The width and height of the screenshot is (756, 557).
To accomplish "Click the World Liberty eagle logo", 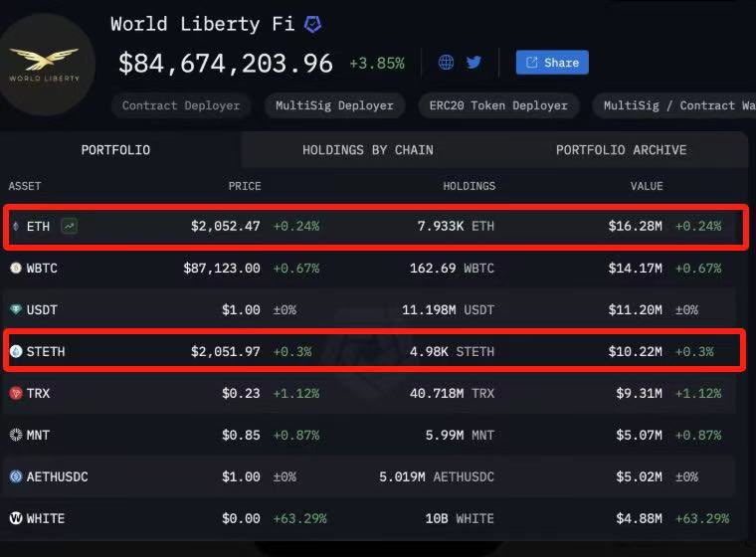I will [45, 64].
